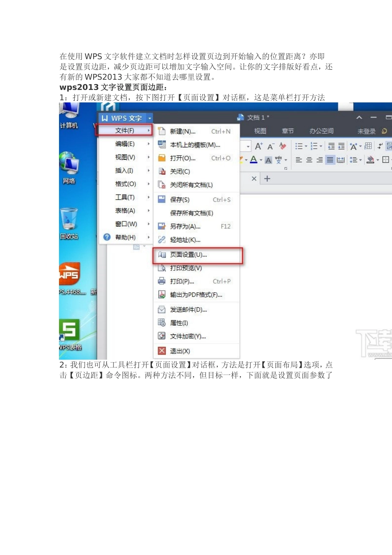The width and height of the screenshot is (392, 555).
Task: Open the 回收站 recycle bin icon
Action: point(68,224)
